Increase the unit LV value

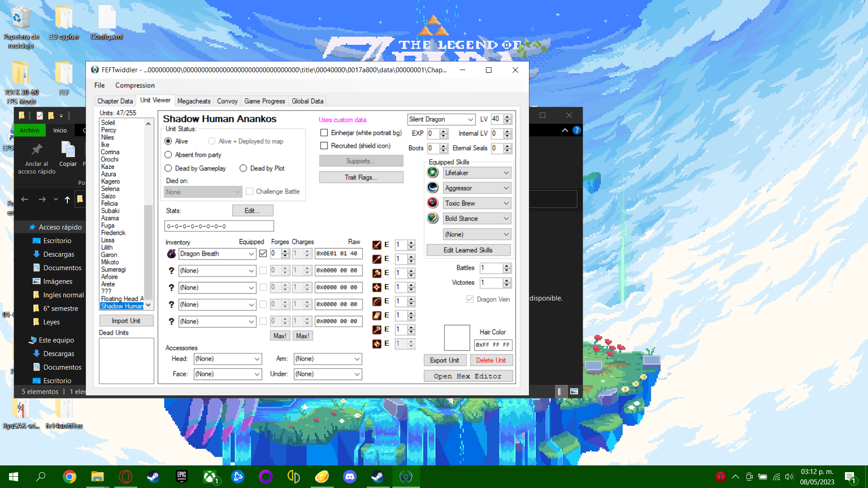pos(507,117)
